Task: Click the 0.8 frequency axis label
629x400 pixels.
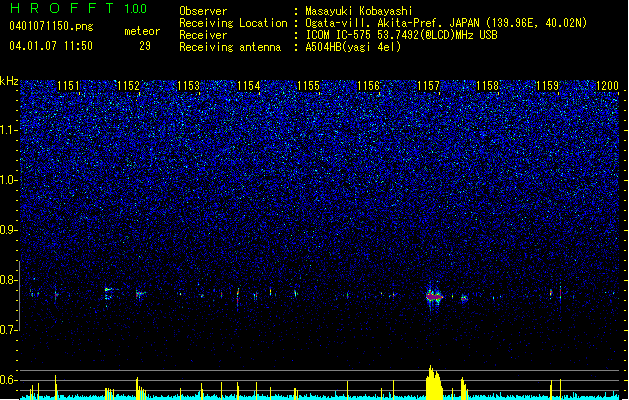Action: click(9, 280)
